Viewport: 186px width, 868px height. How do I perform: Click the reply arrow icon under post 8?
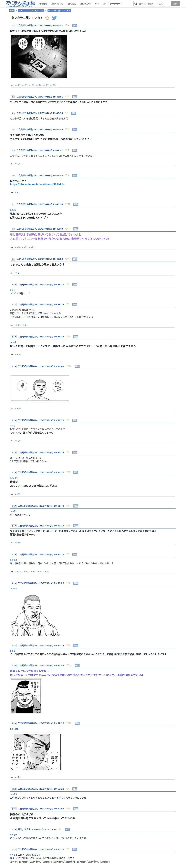point(12,247)
